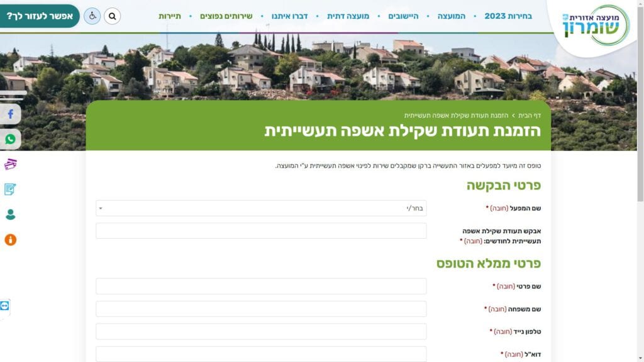Open the WhatsApp sidebar icon
Image resolution: width=644 pixels, height=362 pixels.
tap(11, 140)
